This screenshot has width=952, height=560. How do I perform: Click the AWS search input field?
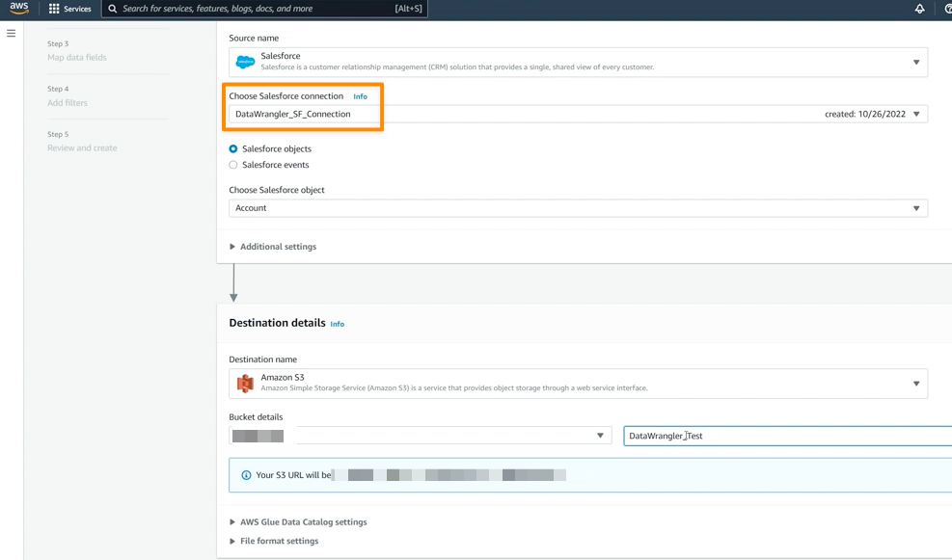(x=264, y=9)
